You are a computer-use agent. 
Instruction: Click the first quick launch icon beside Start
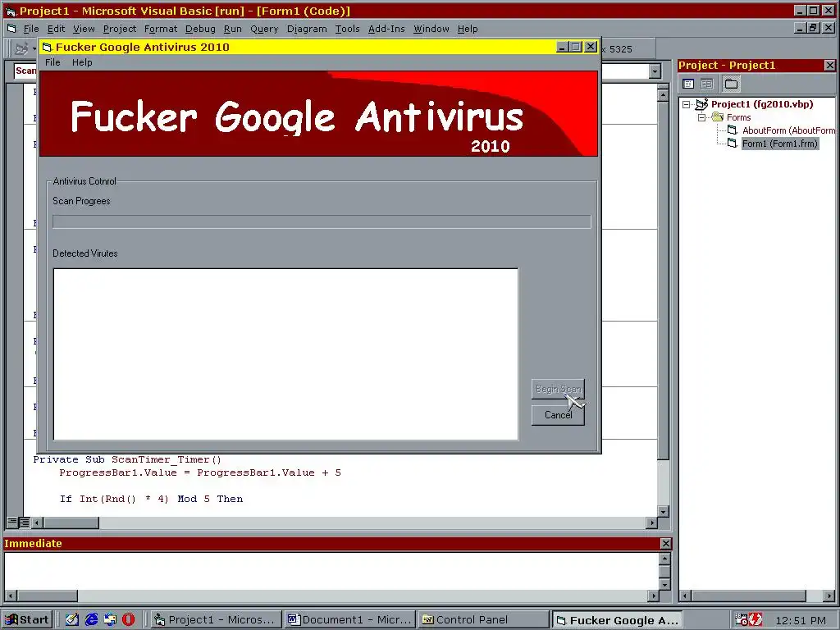(72, 620)
